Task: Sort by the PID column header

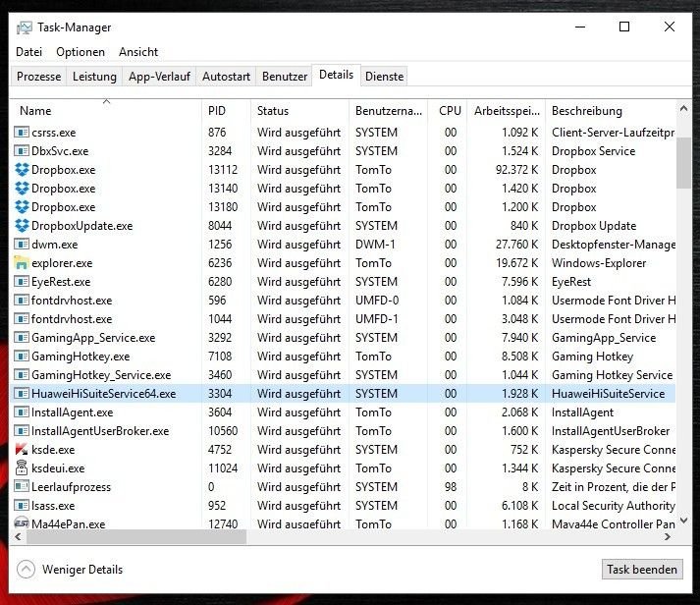Action: point(226,111)
